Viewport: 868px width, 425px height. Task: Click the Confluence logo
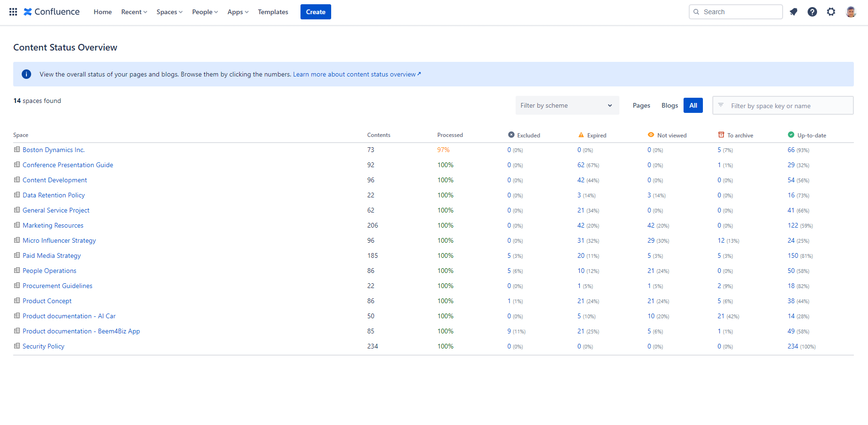[x=51, y=12]
